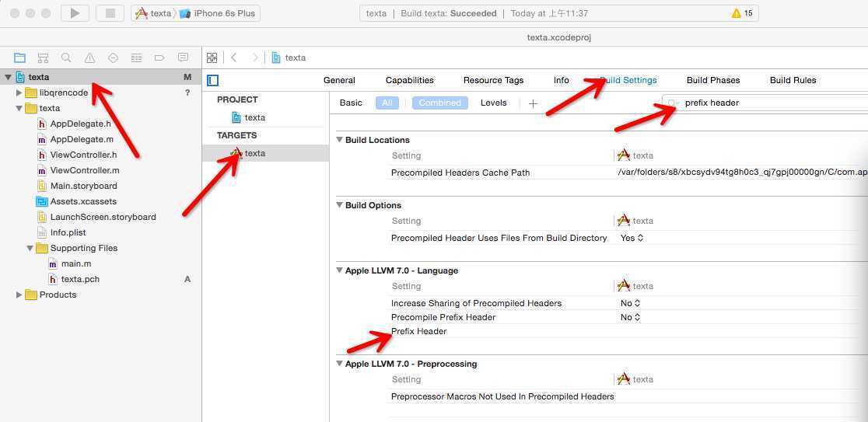Go forward in editor history
The image size is (868, 422).
pos(254,58)
